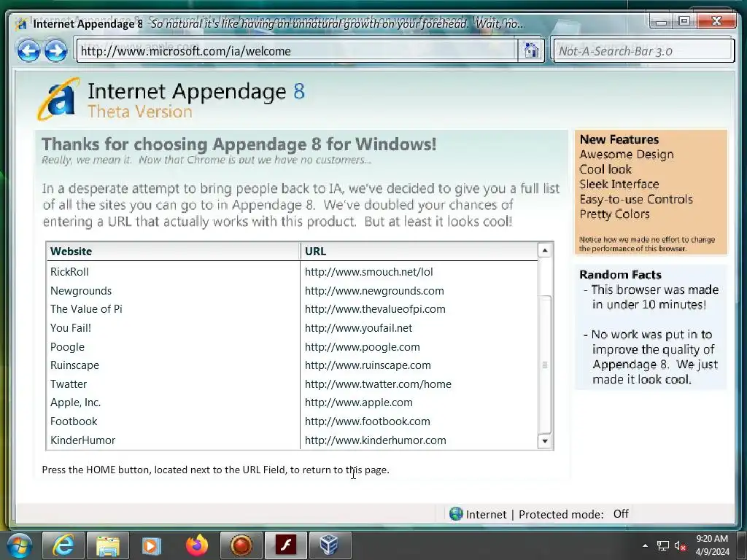Launch Firefox from the taskbar
This screenshot has width=747, height=560.
[x=197, y=545]
